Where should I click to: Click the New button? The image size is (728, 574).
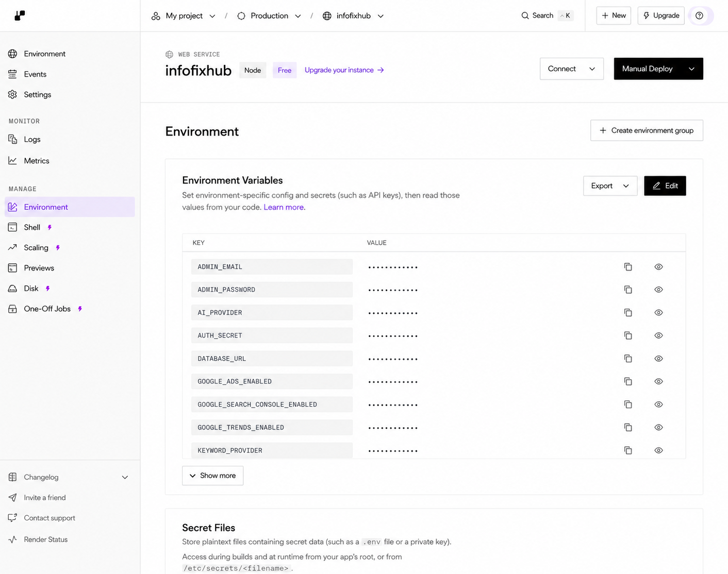pos(614,15)
